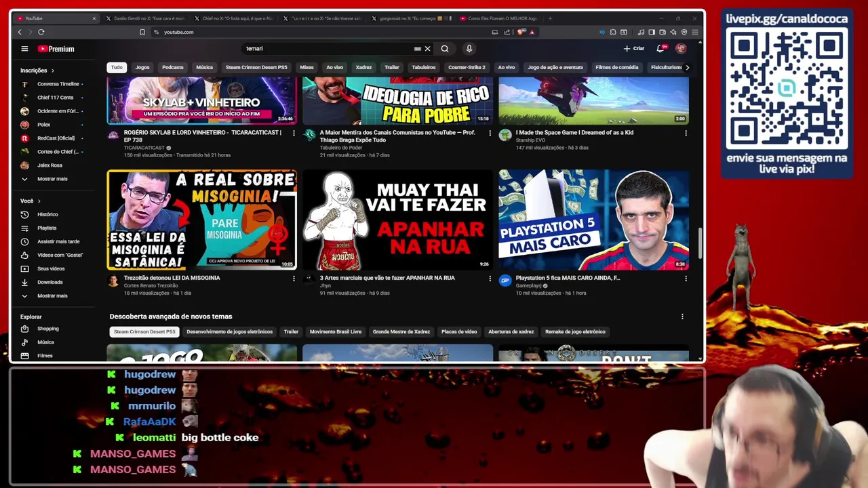868x488 pixels.
Task: Select the Jogos filter chip
Action: pos(142,67)
